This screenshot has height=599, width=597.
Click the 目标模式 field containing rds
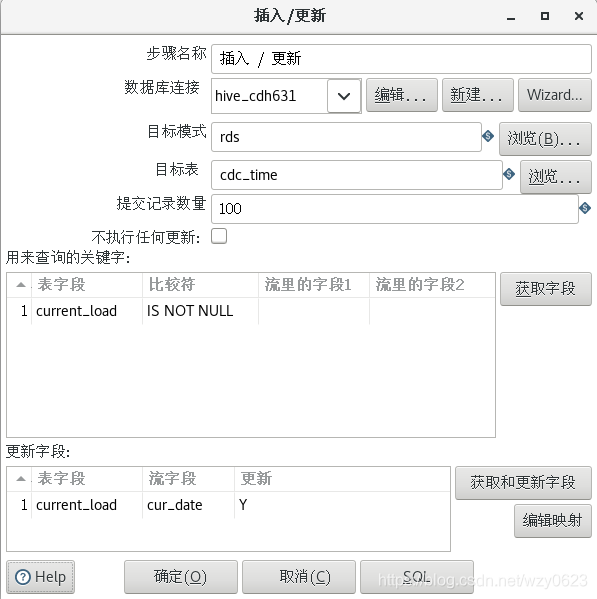click(346, 137)
